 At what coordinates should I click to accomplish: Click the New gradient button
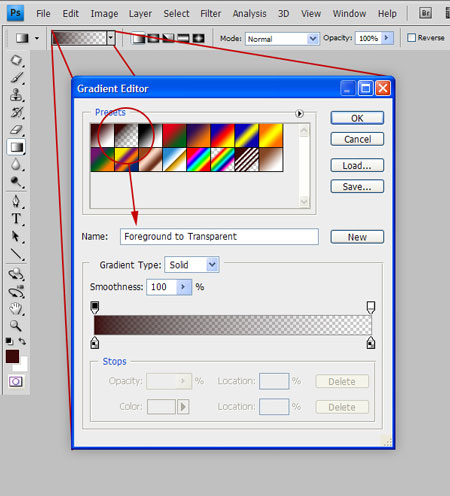pyautogui.click(x=357, y=237)
